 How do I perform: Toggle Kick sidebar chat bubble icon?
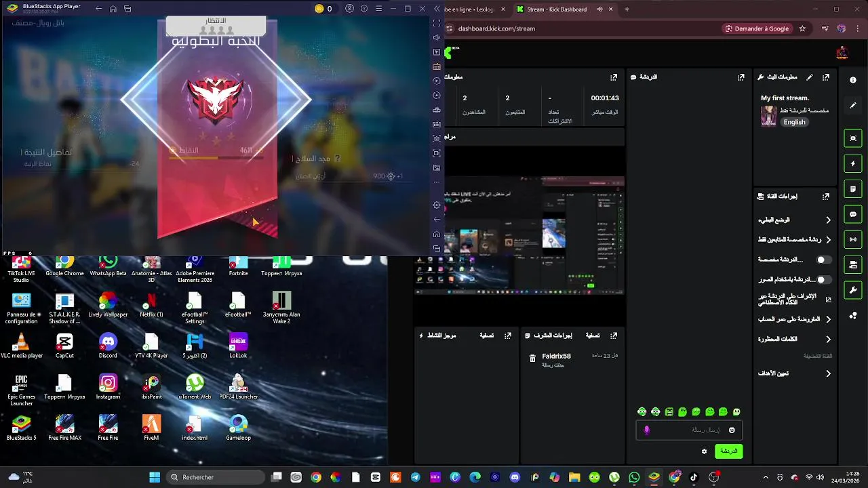(x=853, y=214)
